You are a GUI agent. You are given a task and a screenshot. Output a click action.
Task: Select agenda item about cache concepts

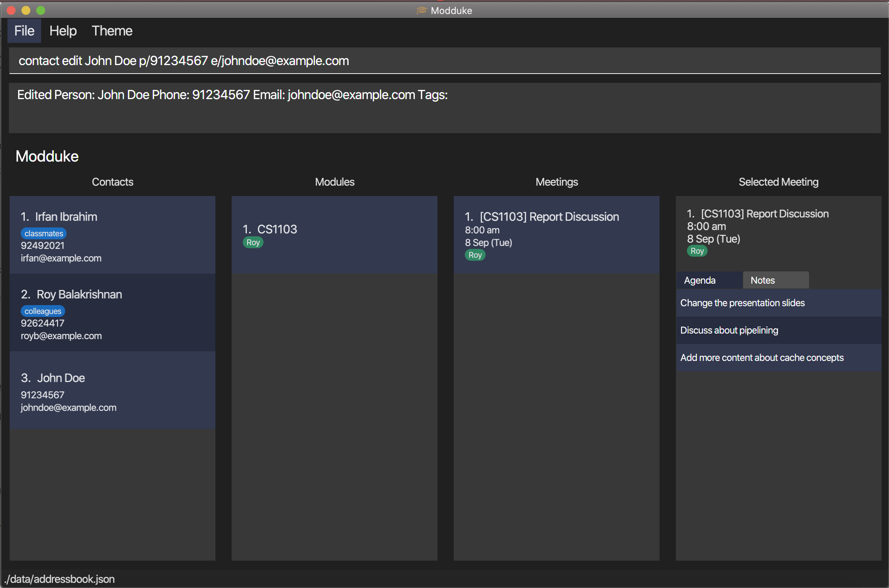(778, 357)
